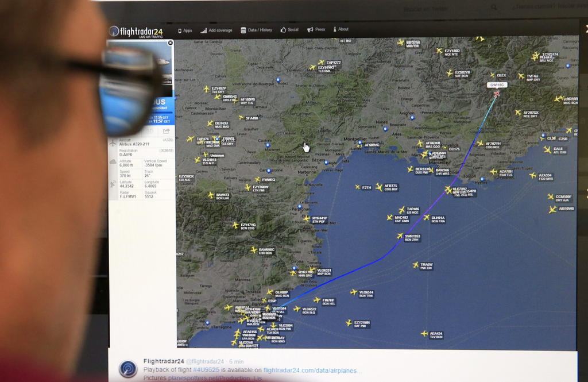Open the Apps menu
The height and width of the screenshot is (382, 588).
[185, 30]
